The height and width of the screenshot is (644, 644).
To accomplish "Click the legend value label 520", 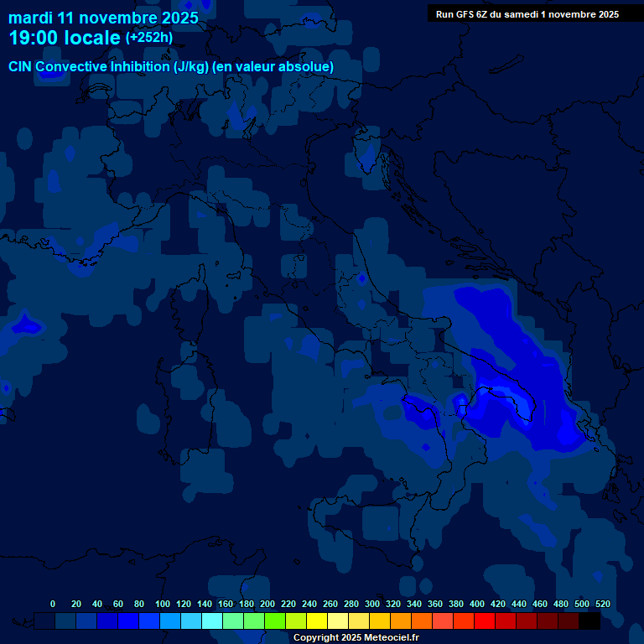I will pyautogui.click(x=602, y=604).
